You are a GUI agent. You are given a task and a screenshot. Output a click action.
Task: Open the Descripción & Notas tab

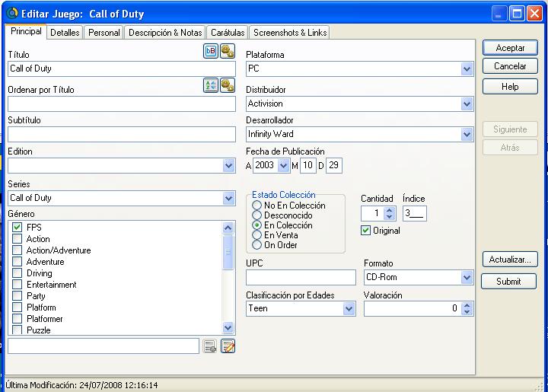pos(165,33)
